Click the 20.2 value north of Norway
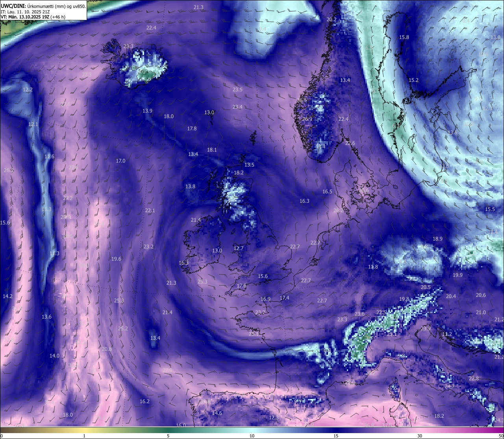Viewport: 504px width, 439px height. [332, 20]
